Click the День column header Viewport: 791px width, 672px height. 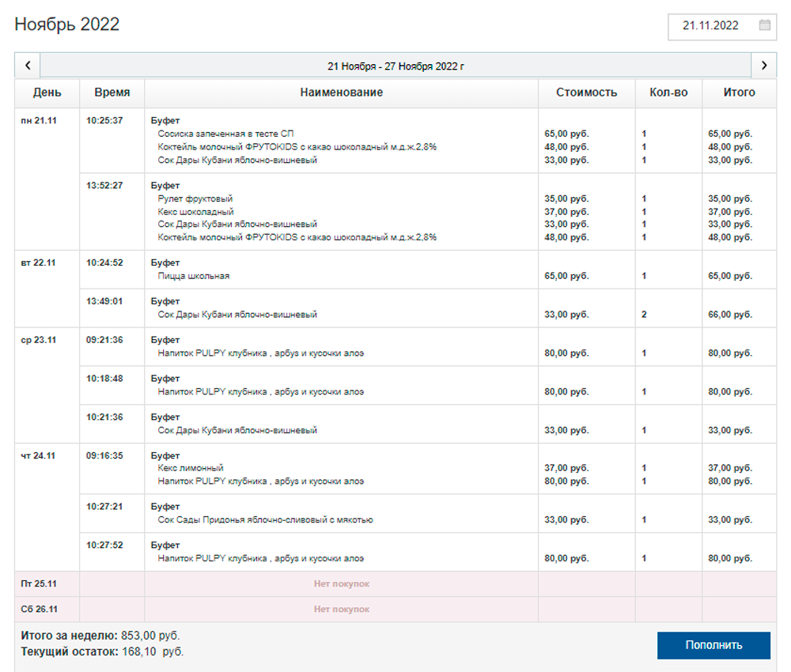click(47, 92)
